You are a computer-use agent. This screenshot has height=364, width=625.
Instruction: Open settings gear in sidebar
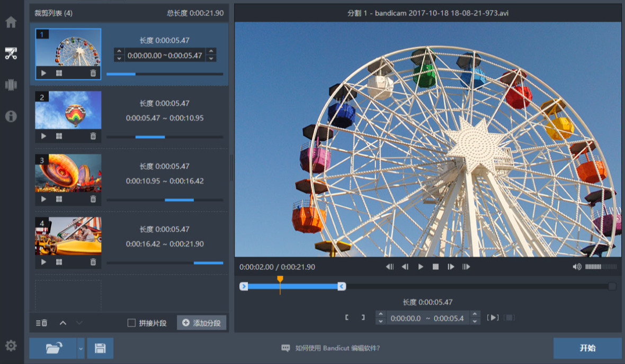(x=11, y=345)
